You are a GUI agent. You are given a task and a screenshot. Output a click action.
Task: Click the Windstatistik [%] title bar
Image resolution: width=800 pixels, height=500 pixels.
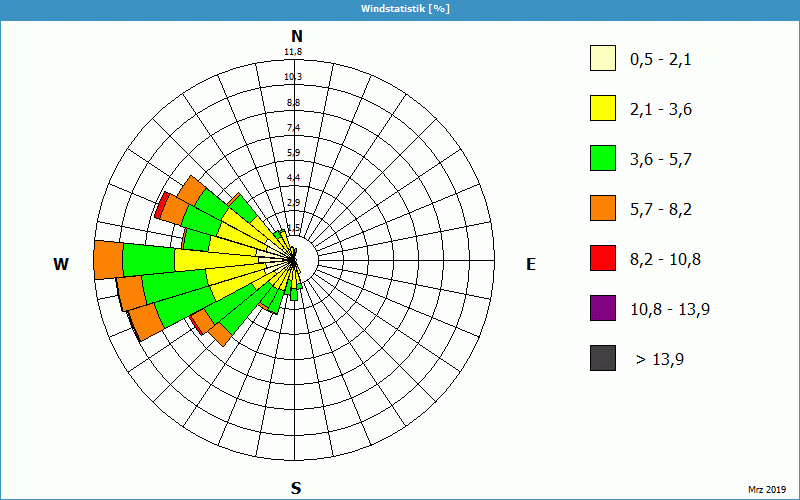pyautogui.click(x=400, y=8)
